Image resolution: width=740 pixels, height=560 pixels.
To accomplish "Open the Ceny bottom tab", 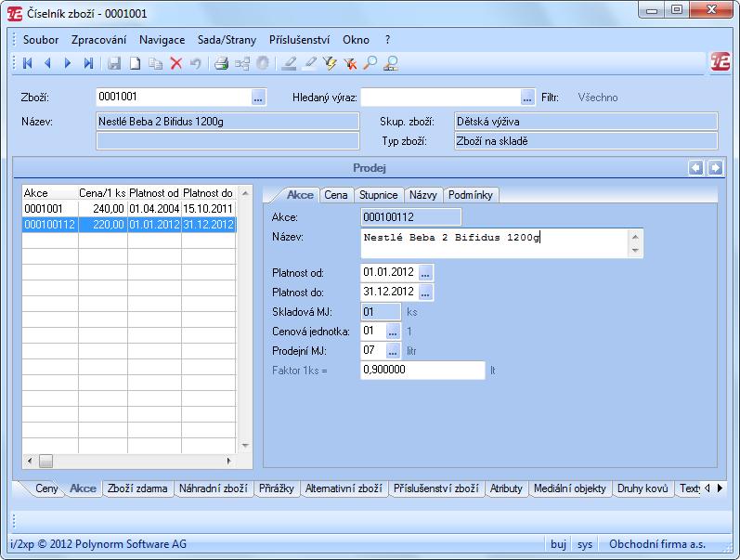I will point(46,488).
